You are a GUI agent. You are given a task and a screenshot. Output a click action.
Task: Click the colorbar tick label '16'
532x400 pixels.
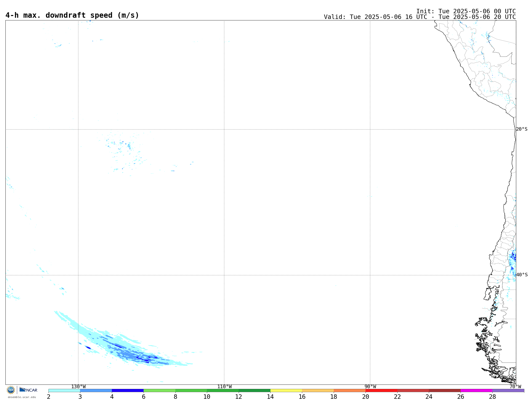pos(302,397)
